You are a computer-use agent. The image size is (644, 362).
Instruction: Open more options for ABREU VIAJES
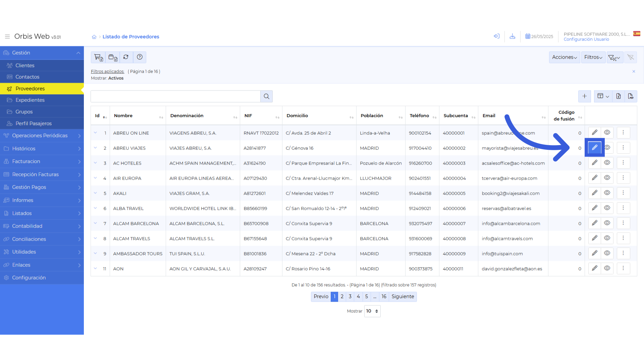pos(623,148)
